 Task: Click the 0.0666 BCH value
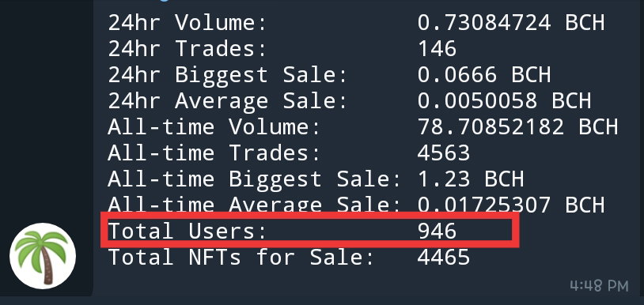point(484,75)
